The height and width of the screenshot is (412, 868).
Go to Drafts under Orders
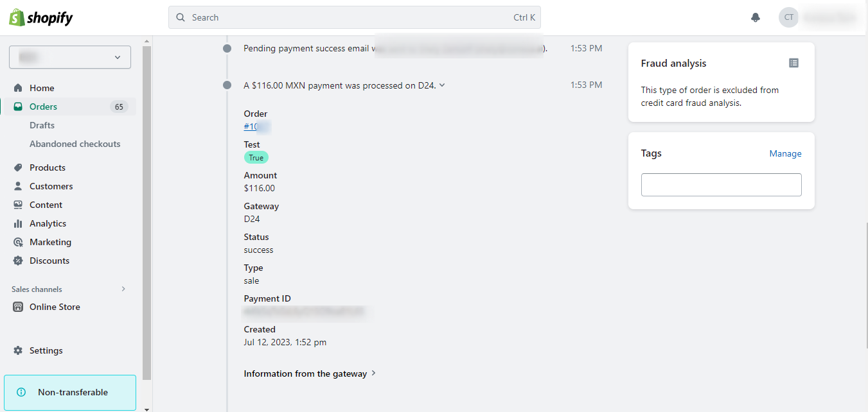coord(42,125)
